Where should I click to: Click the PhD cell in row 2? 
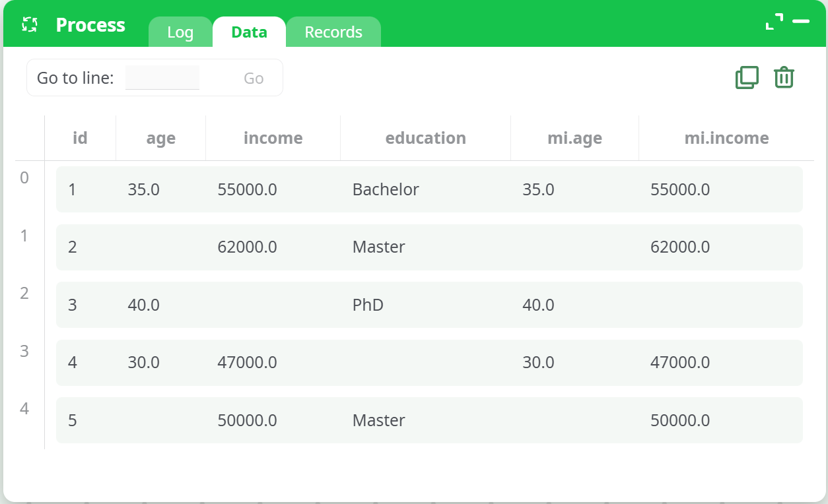point(368,305)
